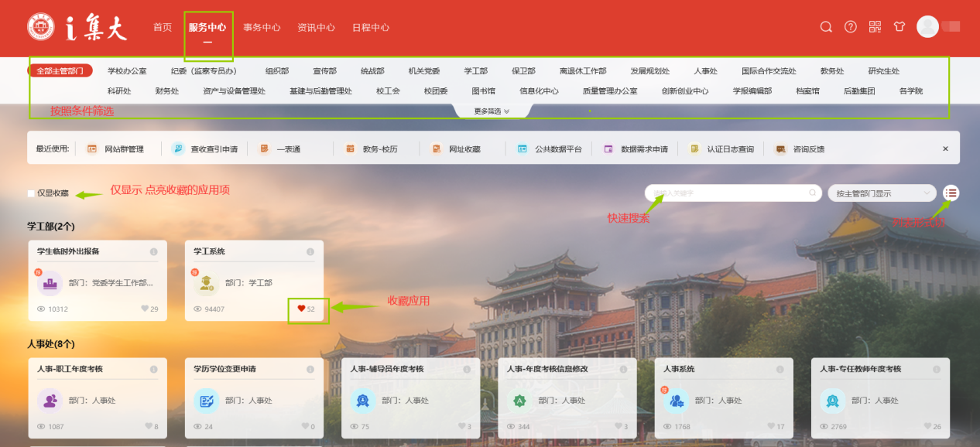Open user avatar account menu
This screenshot has height=447, width=980.
(927, 27)
